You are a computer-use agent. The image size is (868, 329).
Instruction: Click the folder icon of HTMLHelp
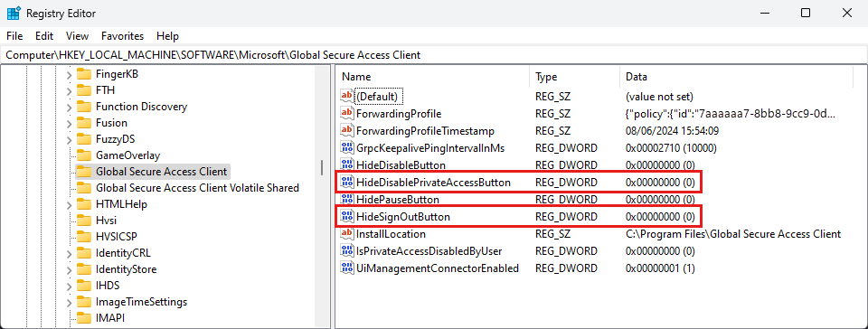tap(83, 204)
